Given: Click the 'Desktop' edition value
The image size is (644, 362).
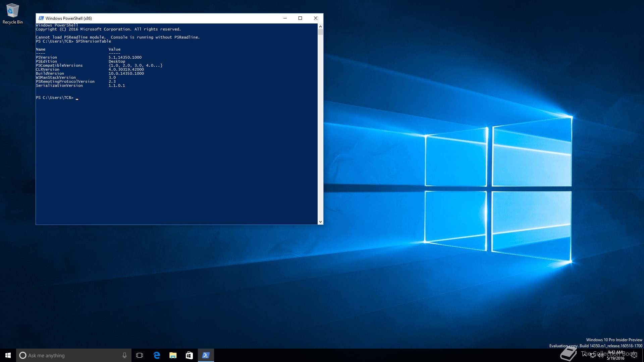Looking at the screenshot, I should tap(117, 61).
